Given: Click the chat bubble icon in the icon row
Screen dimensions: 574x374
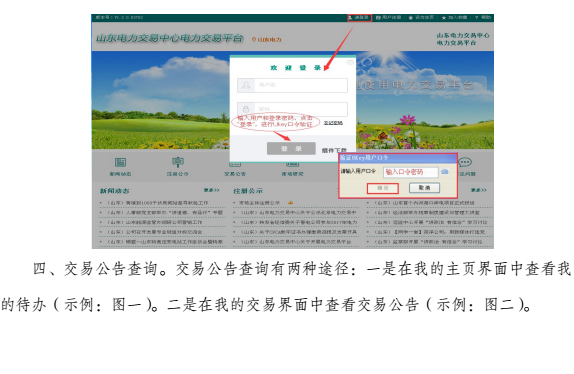Looking at the screenshot, I should pyautogui.click(x=465, y=162).
